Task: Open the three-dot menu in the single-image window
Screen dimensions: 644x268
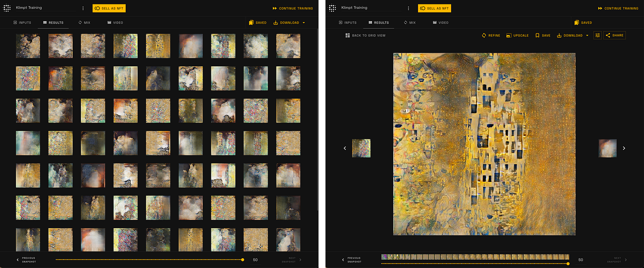Action: (409, 8)
